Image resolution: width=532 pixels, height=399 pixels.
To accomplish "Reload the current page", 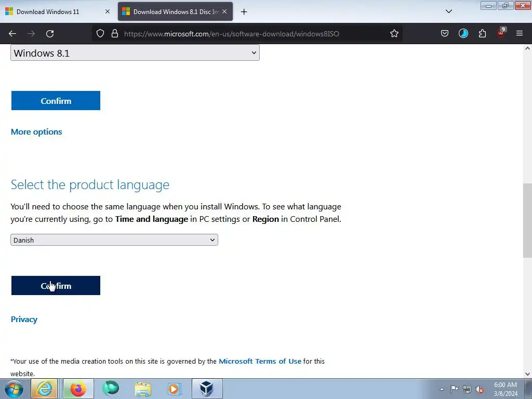I will click(50, 34).
